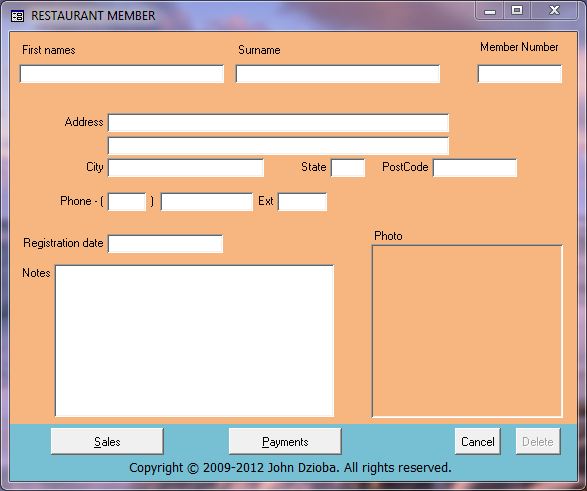Select the PostCode text box

(475, 168)
